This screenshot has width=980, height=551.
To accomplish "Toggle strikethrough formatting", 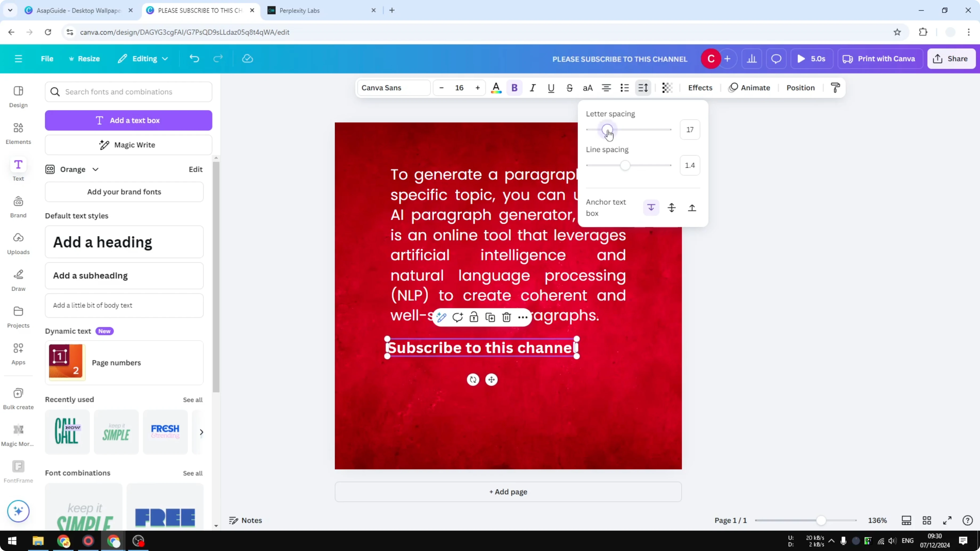I will pos(570,88).
